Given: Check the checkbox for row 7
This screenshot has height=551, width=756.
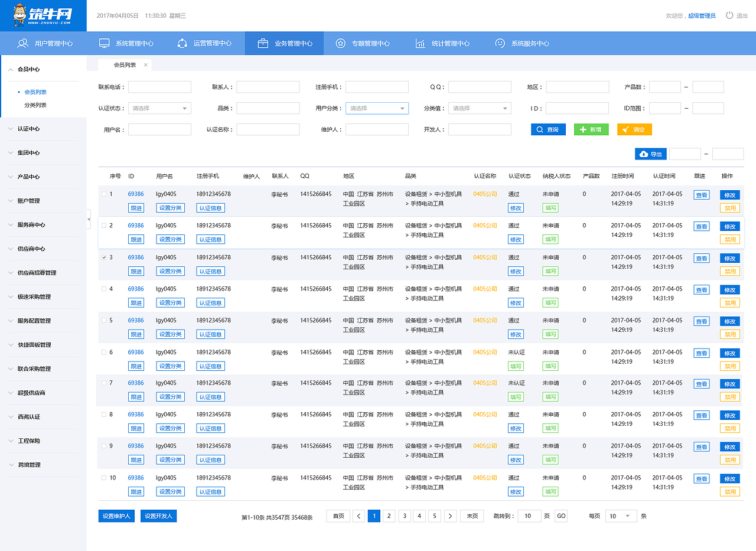Looking at the screenshot, I should pyautogui.click(x=104, y=383).
